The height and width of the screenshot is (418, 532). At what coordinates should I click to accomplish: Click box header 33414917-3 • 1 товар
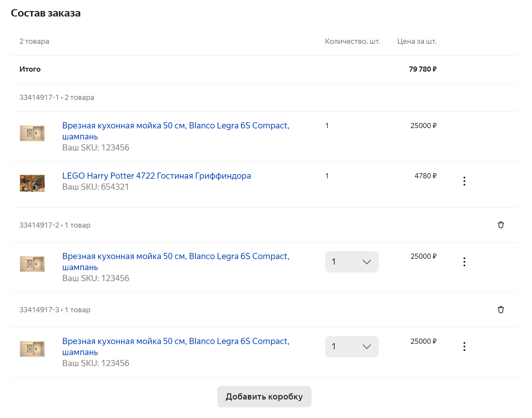pyautogui.click(x=55, y=310)
